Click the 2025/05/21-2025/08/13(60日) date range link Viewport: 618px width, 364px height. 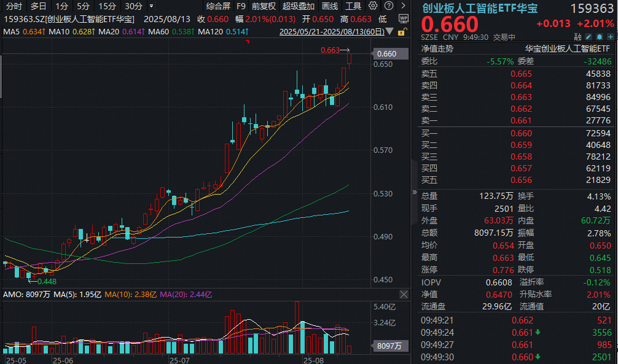point(332,31)
